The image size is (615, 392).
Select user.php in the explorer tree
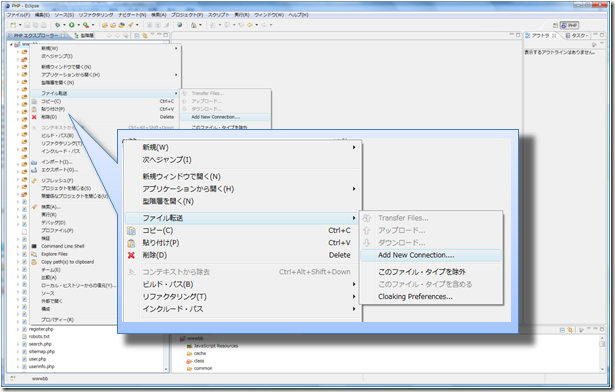[x=37, y=359]
